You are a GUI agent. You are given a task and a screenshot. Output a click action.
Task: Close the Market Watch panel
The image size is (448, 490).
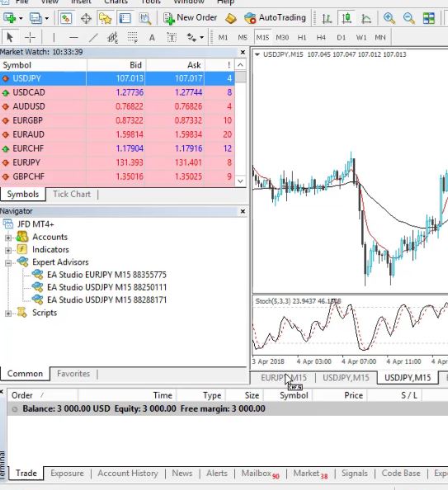coord(243,52)
